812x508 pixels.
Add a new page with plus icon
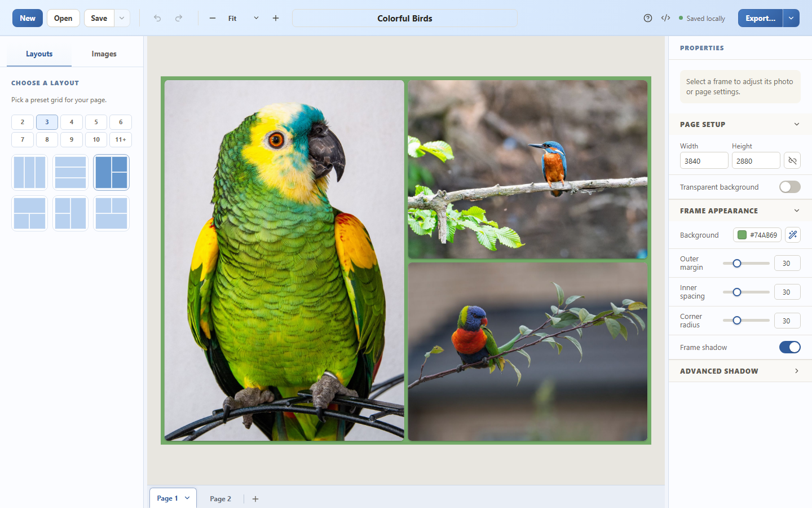(x=255, y=499)
